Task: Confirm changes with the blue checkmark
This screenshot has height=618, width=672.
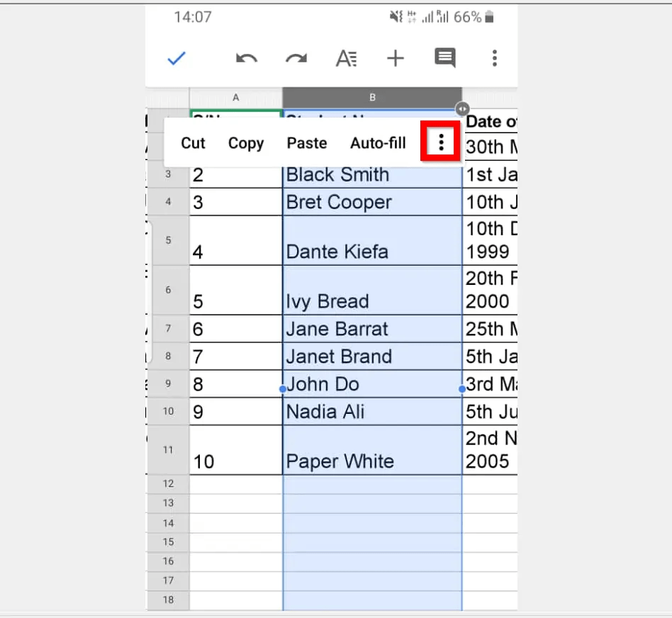Action: click(x=176, y=59)
